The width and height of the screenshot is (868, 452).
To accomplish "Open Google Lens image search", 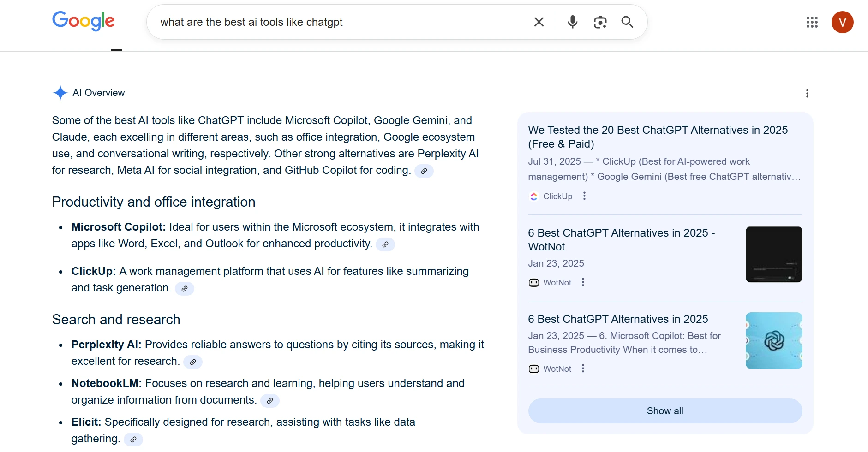I will 600,22.
